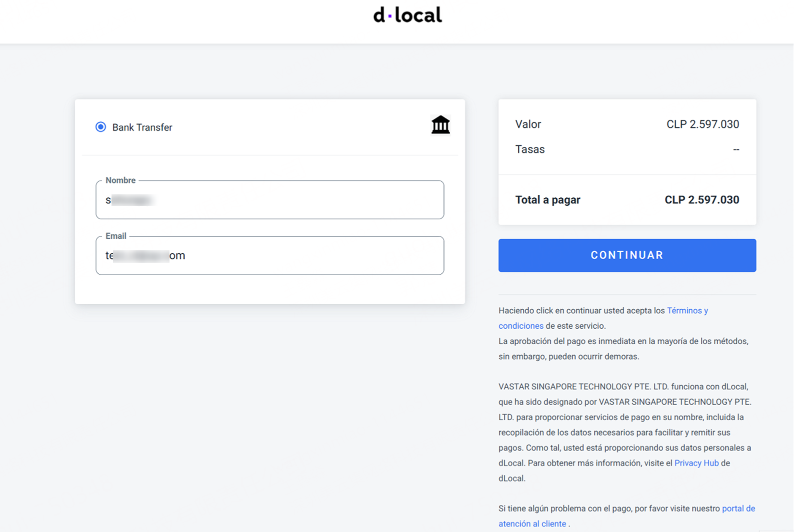
Task: Select the Bank Transfer radio button
Action: point(100,127)
